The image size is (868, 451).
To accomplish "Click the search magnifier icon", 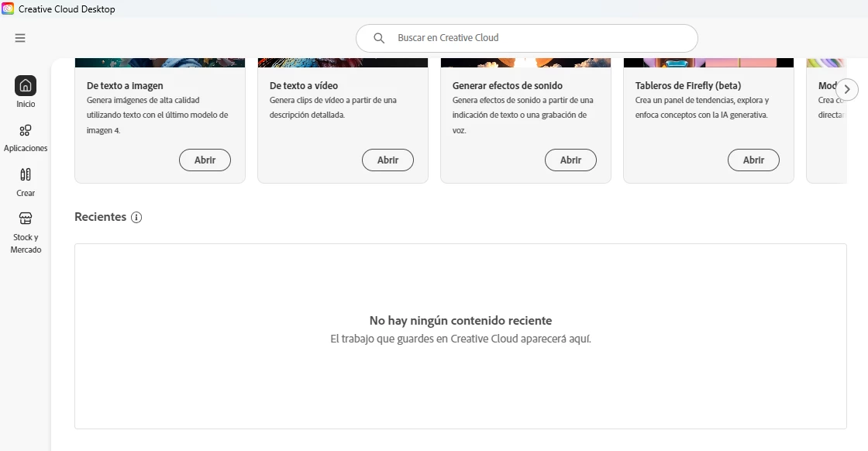I will pyautogui.click(x=379, y=38).
